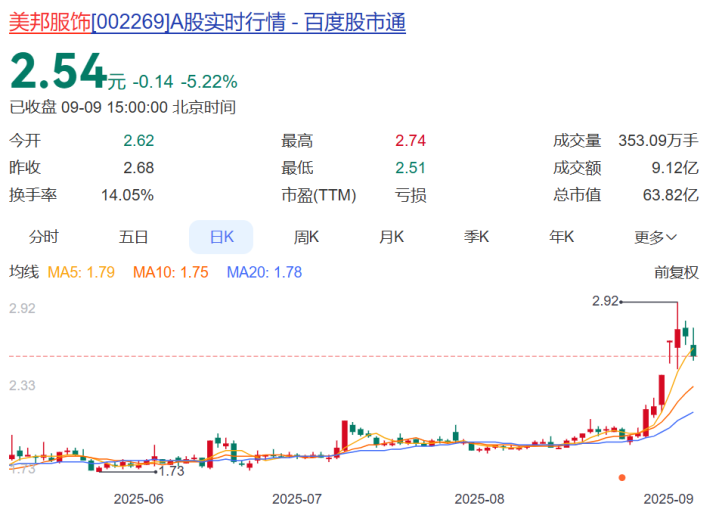Click the tall red candlestick at the 2.92 peak
Screen dimensions: 719x512
pyautogui.click(x=677, y=336)
